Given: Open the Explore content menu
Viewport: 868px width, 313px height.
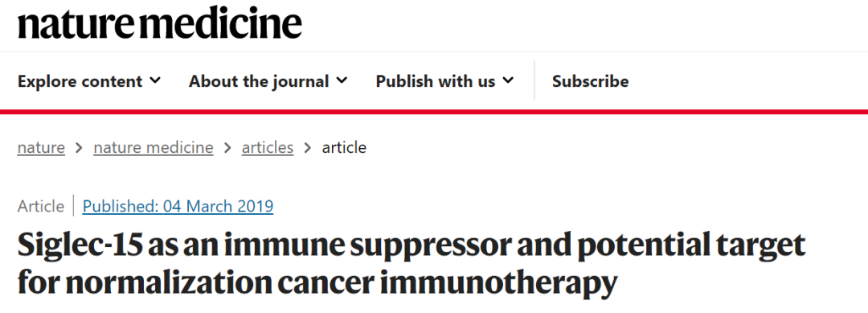Looking at the screenshot, I should pos(89,81).
